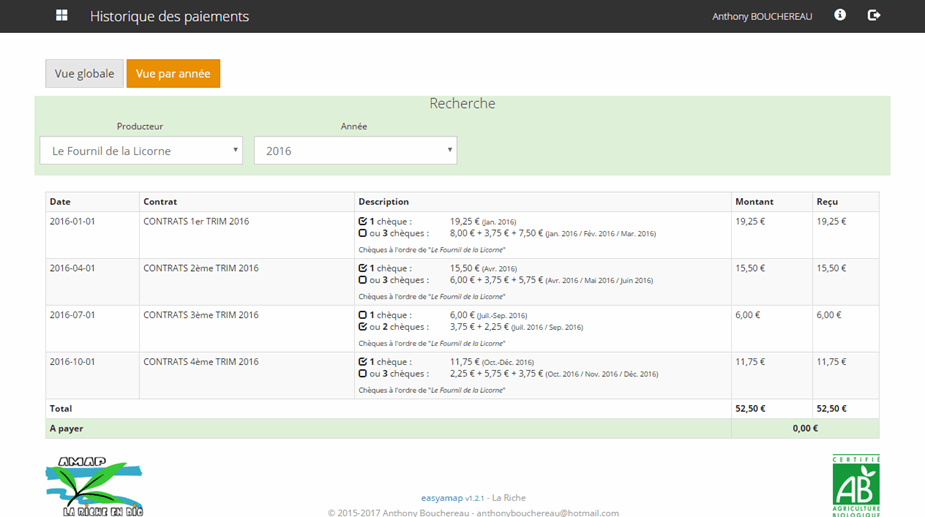The width and height of the screenshot is (925, 517).
Task: Switch to Vue globale tab
Action: pos(84,74)
